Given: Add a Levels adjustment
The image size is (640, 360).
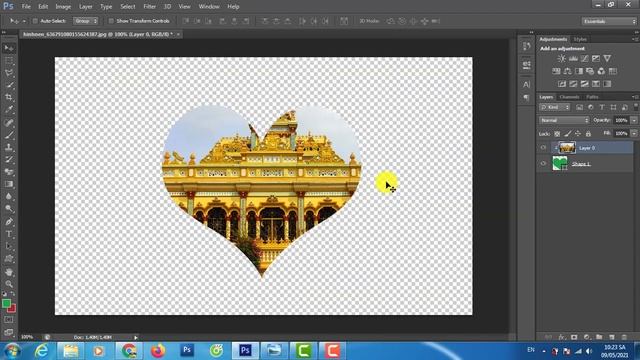Looking at the screenshot, I should (573, 59).
